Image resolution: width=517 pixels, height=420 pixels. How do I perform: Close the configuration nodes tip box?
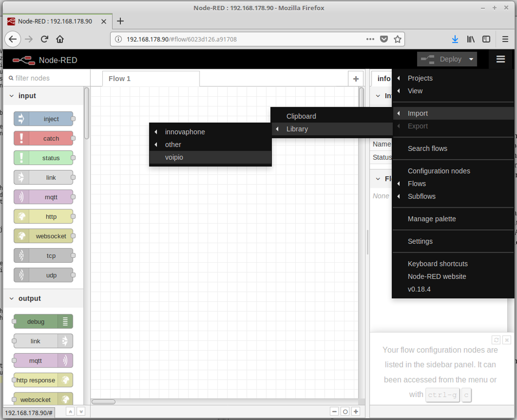(507, 340)
